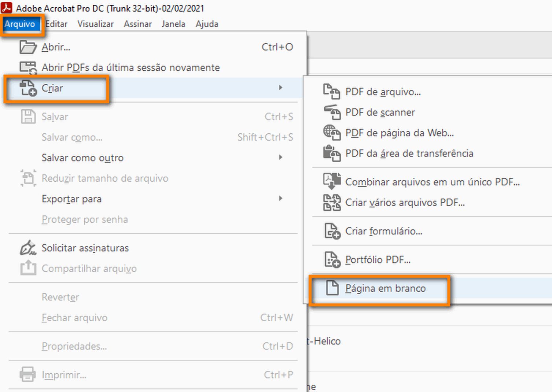Viewport: 552px width, 392px height.
Task: Click the PDF de scanner icon
Action: pyautogui.click(x=332, y=112)
